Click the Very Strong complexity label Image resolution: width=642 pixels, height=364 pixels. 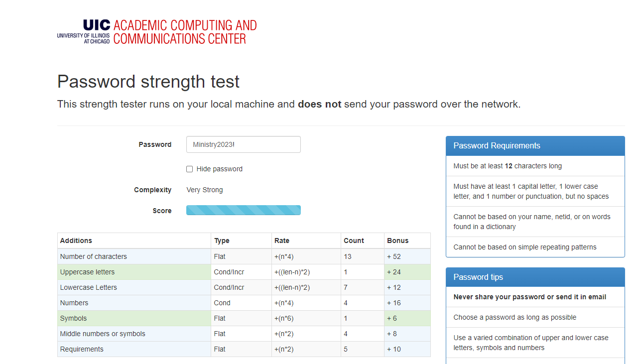pos(204,190)
